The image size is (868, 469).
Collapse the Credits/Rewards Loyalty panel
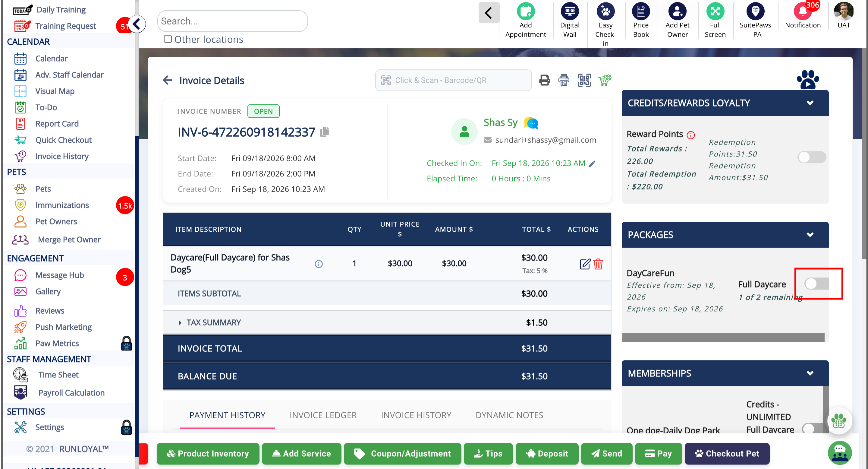tap(810, 103)
